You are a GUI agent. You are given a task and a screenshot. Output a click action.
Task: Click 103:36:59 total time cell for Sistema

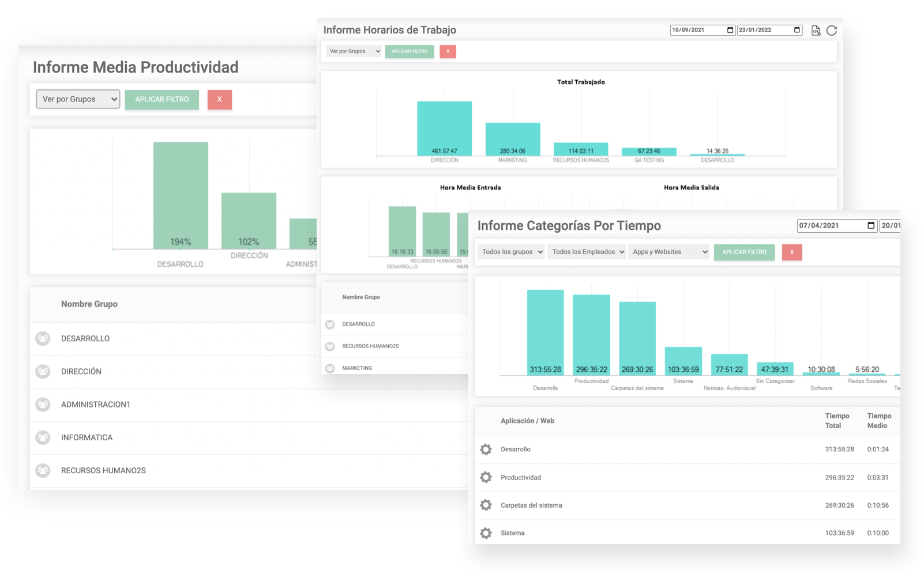pyautogui.click(x=839, y=533)
